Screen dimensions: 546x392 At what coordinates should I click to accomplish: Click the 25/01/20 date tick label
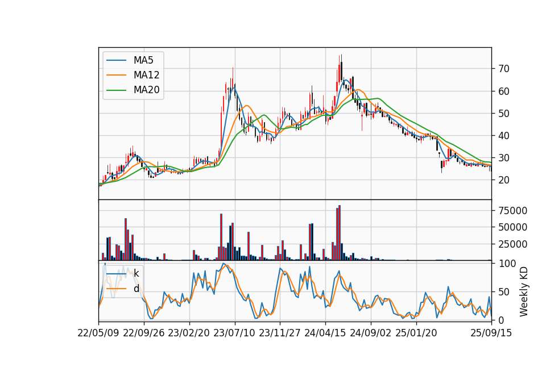tap(416, 333)
